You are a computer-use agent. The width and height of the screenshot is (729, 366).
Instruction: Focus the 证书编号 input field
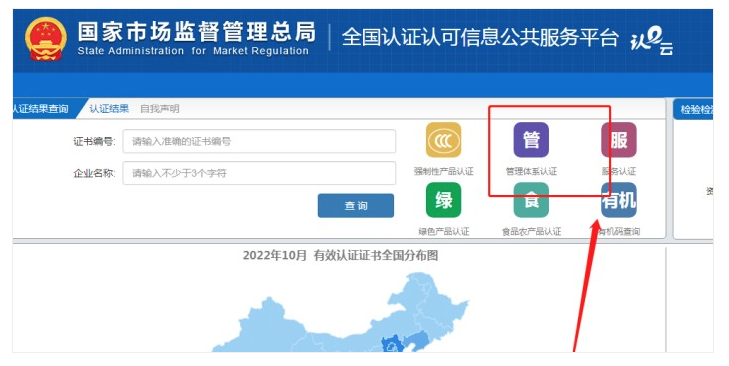tap(259, 141)
